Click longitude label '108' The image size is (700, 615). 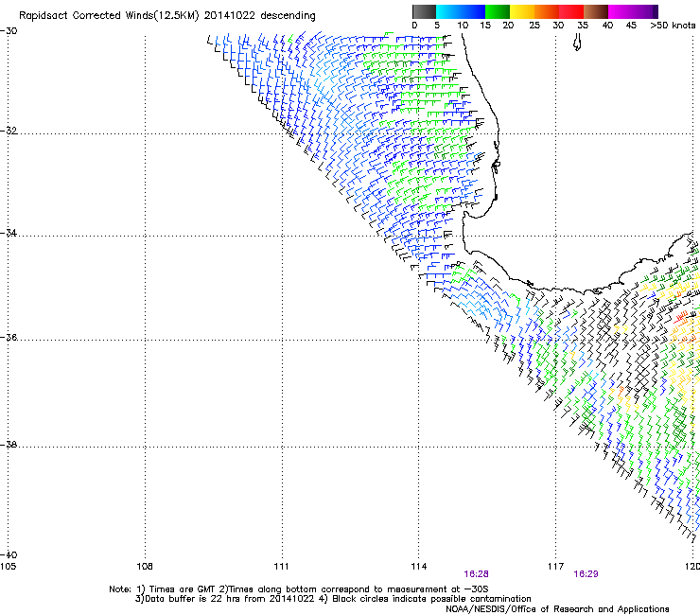145,567
